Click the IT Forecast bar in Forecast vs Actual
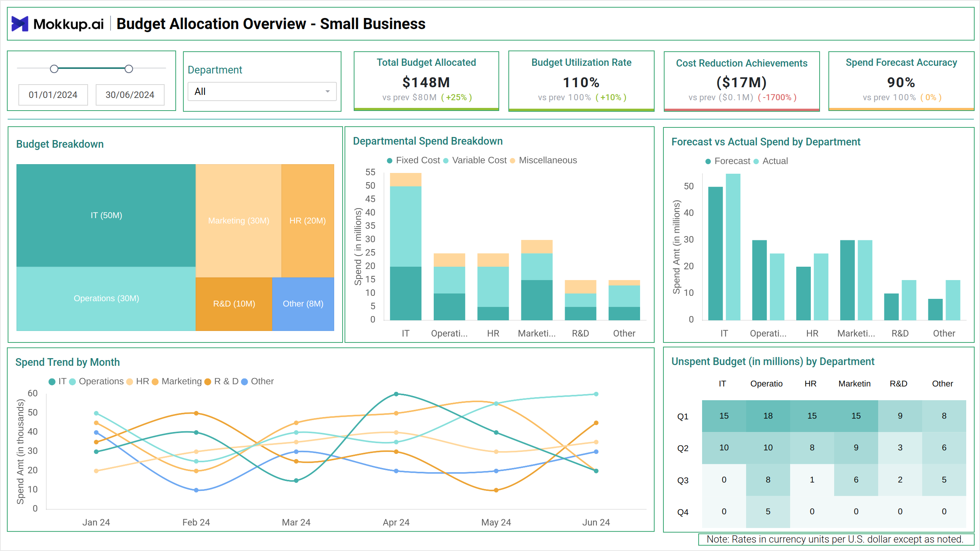Screen dimensions: 980x551 (x=715, y=253)
